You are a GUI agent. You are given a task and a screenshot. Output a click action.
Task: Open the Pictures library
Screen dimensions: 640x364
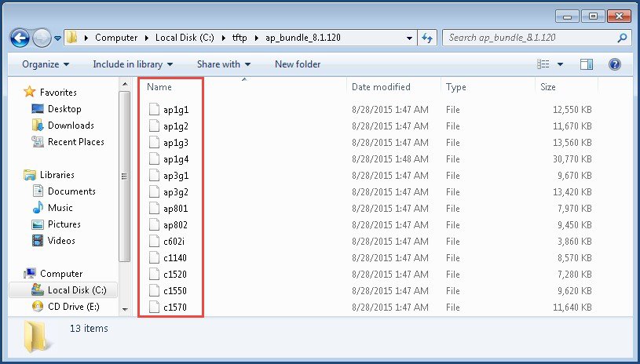pyautogui.click(x=64, y=224)
